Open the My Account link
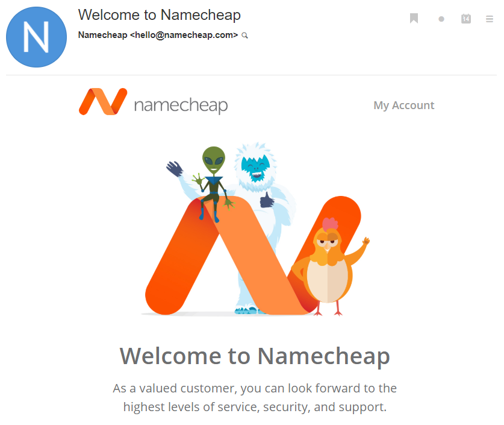The height and width of the screenshot is (425, 504). (403, 105)
